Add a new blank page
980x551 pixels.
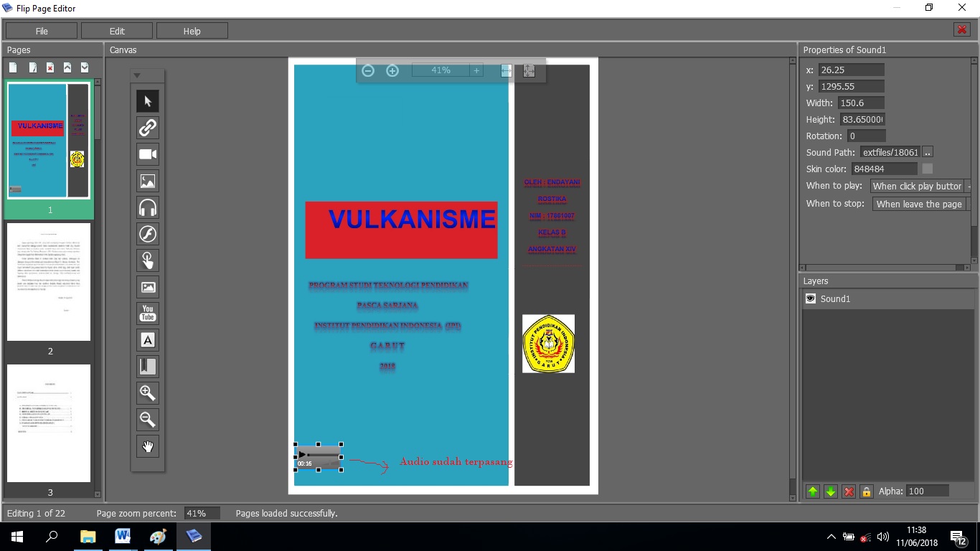pos(13,67)
